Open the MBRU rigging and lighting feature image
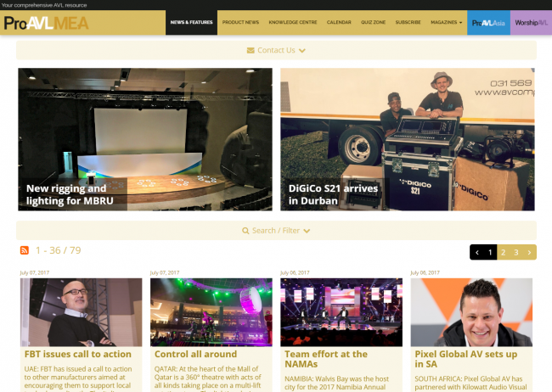This screenshot has height=392, width=552. pos(145,139)
